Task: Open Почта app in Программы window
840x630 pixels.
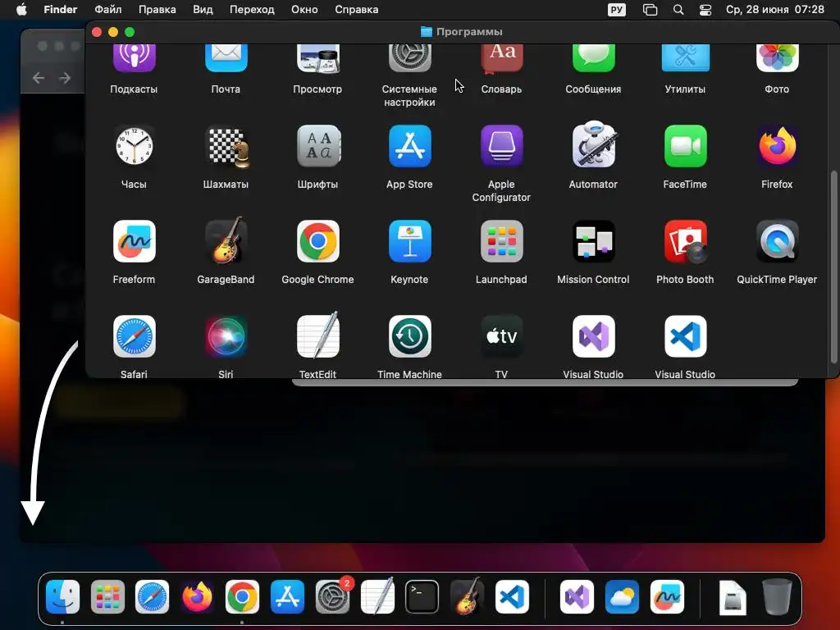Action: [x=226, y=58]
